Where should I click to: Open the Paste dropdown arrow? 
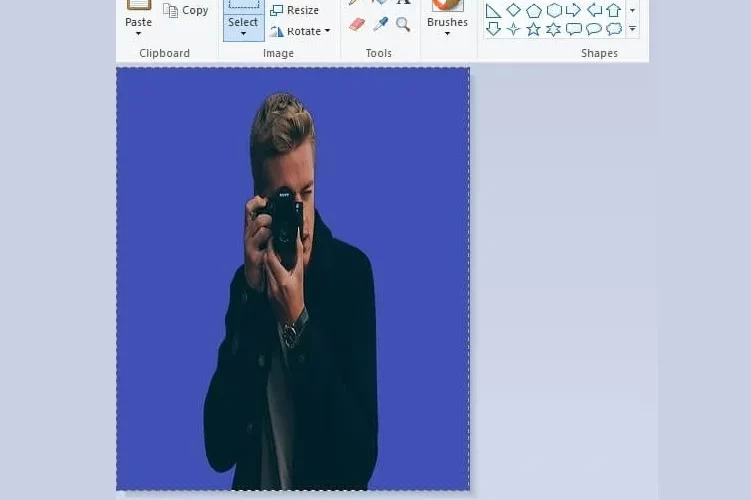(138, 34)
